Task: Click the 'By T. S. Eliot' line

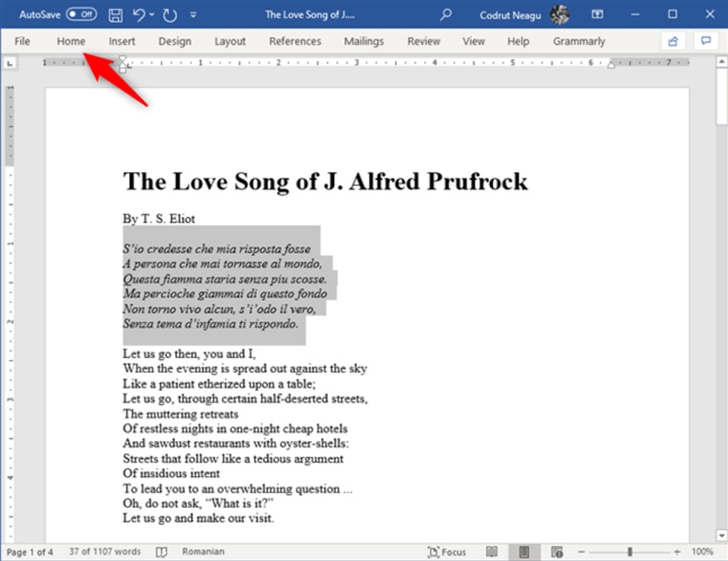Action: point(158,218)
